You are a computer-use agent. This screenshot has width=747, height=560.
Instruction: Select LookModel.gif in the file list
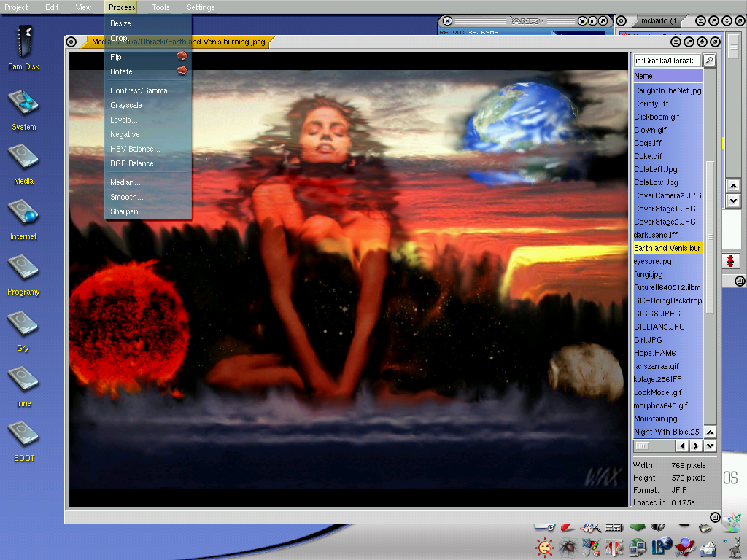[x=667, y=392]
